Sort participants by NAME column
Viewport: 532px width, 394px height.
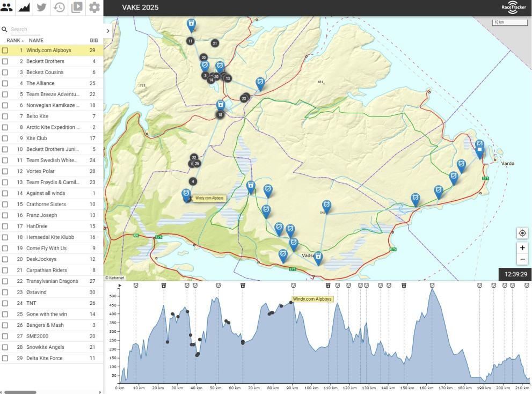pyautogui.click(x=36, y=40)
